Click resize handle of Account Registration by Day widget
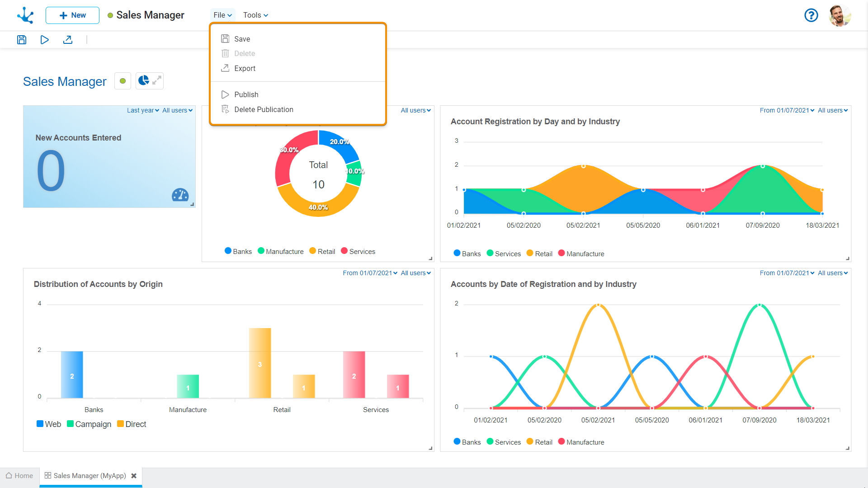The image size is (868, 488). [x=848, y=258]
